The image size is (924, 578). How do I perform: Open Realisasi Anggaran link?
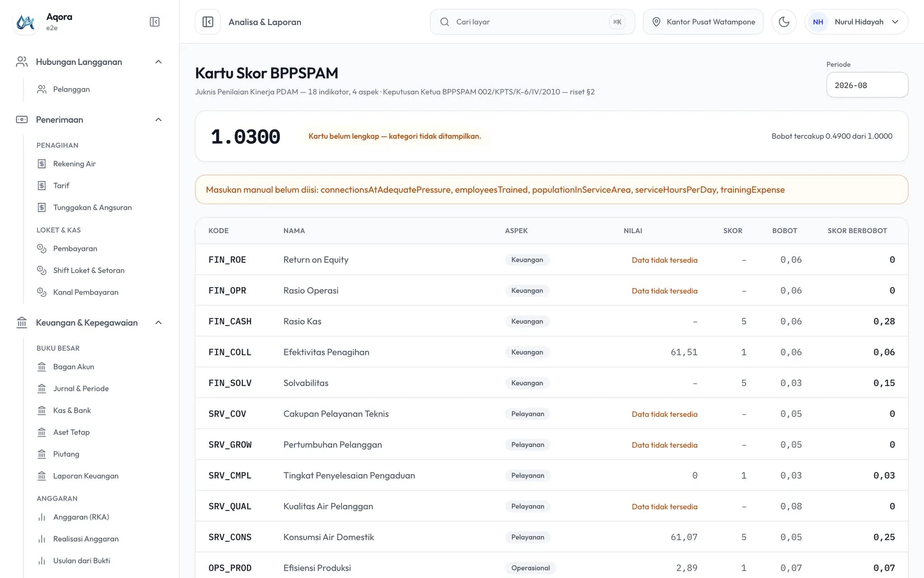(x=86, y=539)
